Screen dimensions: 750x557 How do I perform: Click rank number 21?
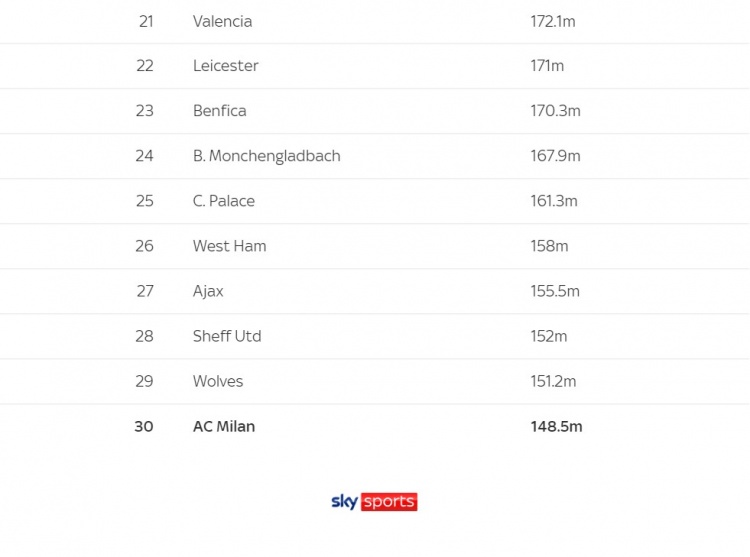[x=146, y=22]
